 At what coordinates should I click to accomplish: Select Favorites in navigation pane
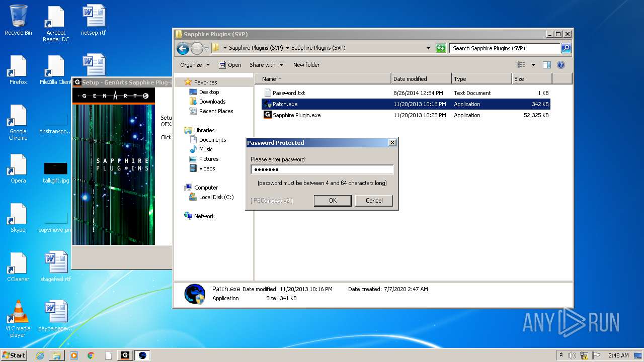click(x=205, y=82)
